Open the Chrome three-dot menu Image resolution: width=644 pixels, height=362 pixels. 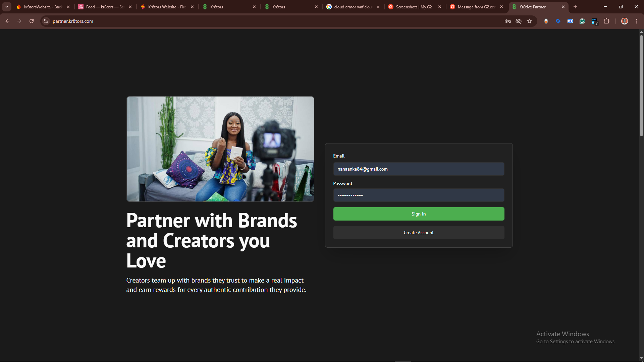[x=637, y=21]
